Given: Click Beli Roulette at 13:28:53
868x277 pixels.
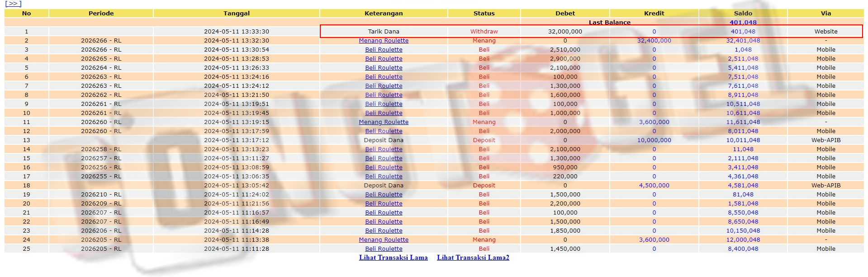Looking at the screenshot, I should coord(384,59).
